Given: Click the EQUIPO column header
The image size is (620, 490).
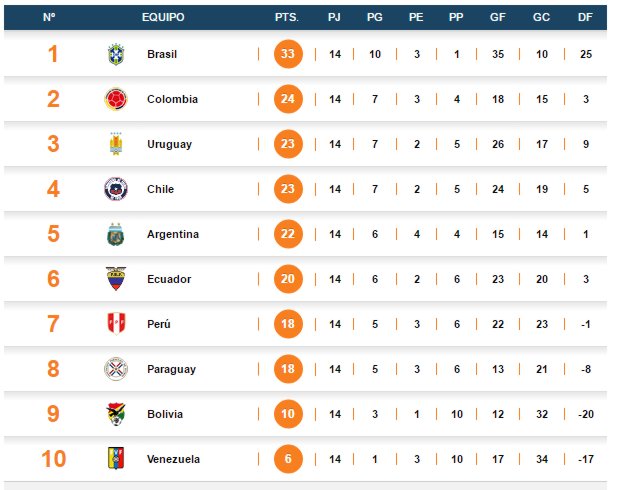Looking at the screenshot, I should (x=163, y=17).
